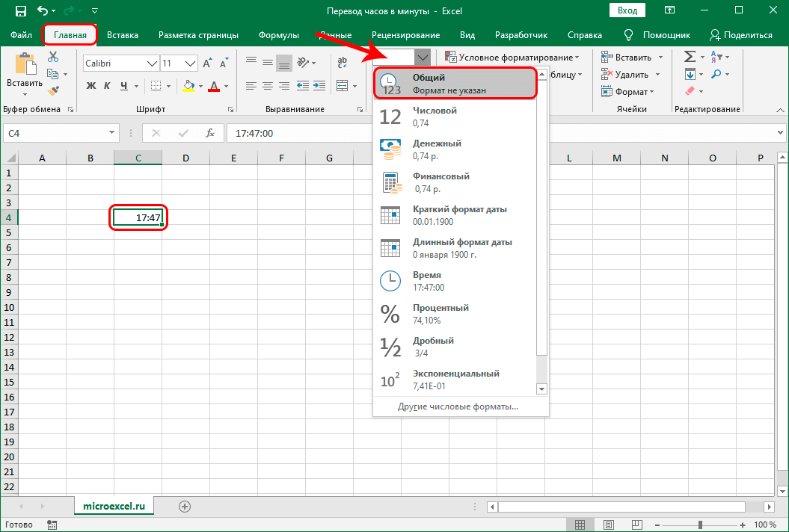Open the font name Calibri dropdown
This screenshot has width=789, height=532.
click(152, 64)
